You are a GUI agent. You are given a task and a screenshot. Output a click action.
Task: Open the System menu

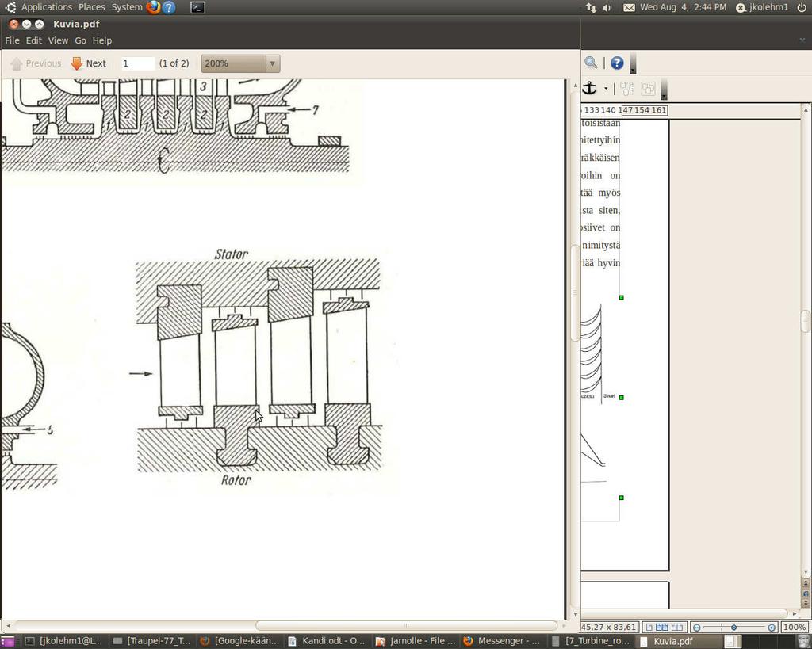click(127, 7)
